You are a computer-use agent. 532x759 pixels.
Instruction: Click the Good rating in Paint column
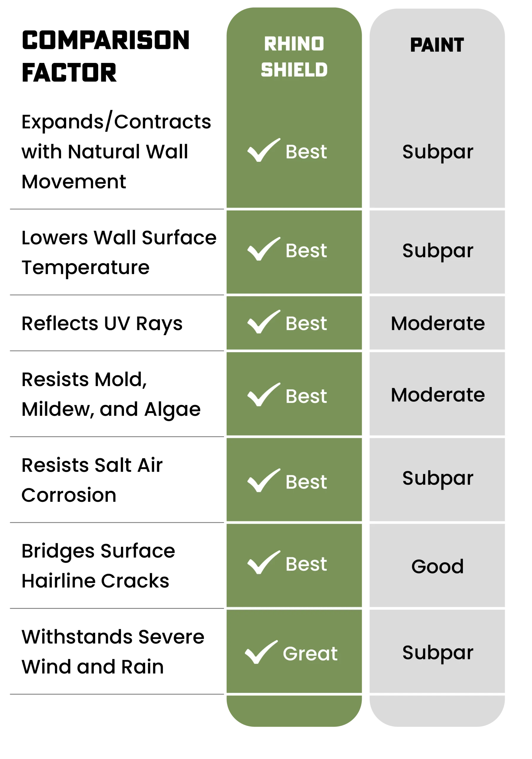[437, 566]
